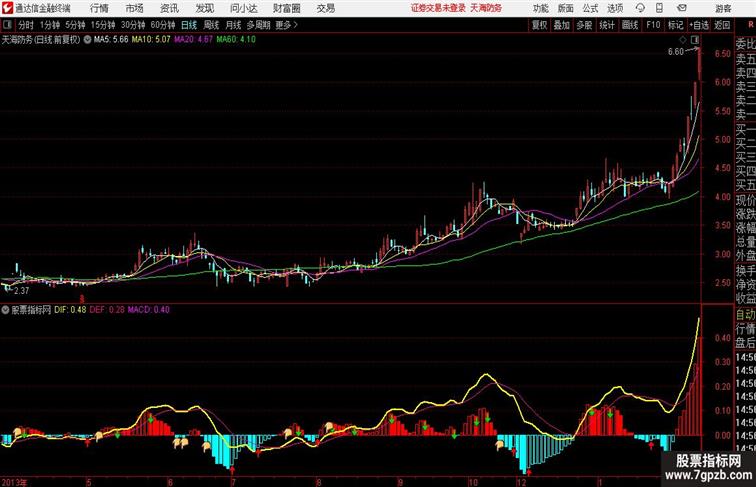Click the MA60: 4.10 label
Image resolution: width=756 pixels, height=487 pixels.
click(236, 40)
